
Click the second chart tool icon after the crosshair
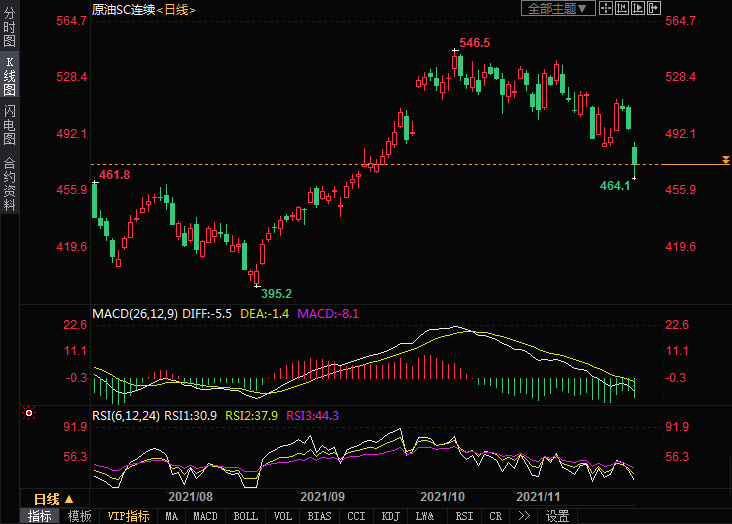[x=622, y=8]
